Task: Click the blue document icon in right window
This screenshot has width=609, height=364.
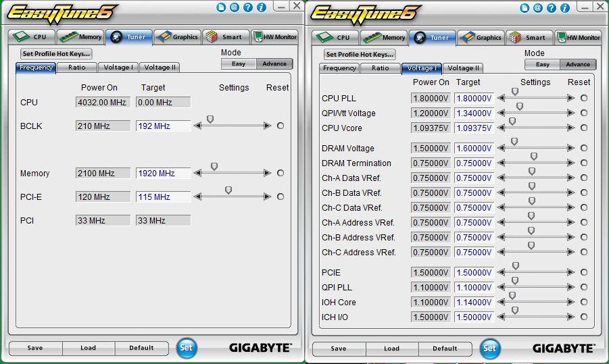Action: point(525,8)
